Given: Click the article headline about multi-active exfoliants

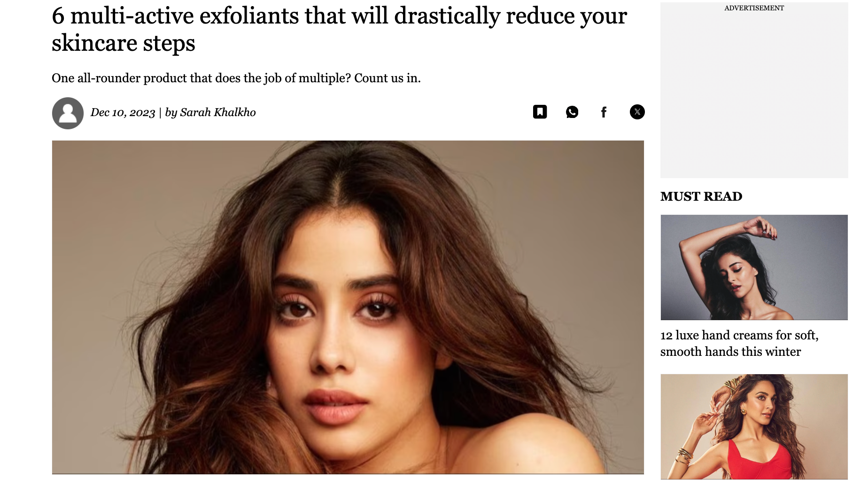Looking at the screenshot, I should (339, 29).
